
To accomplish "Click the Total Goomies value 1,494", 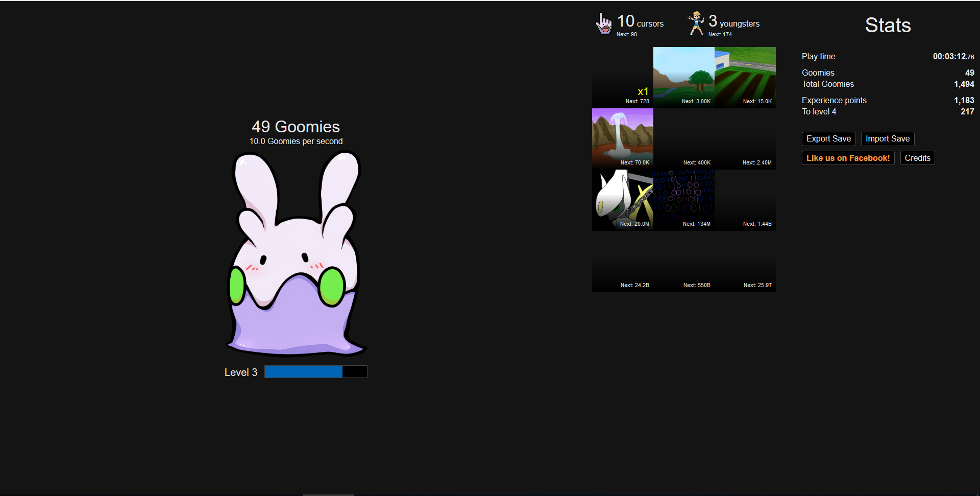I will [x=964, y=84].
